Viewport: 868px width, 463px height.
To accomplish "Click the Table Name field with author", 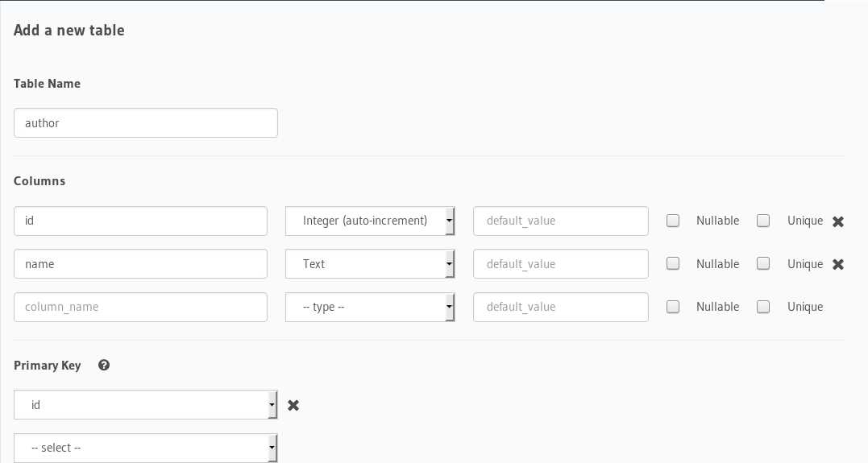I will pyautogui.click(x=146, y=123).
